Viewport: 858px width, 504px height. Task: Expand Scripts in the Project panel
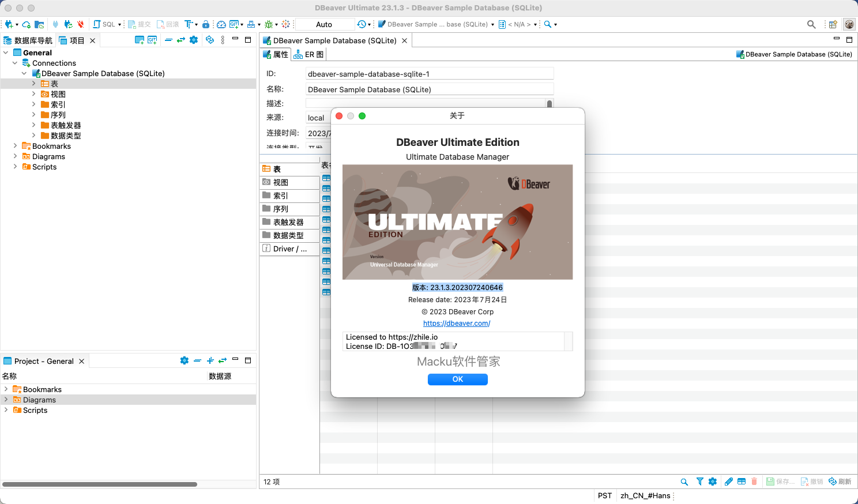tap(6, 410)
